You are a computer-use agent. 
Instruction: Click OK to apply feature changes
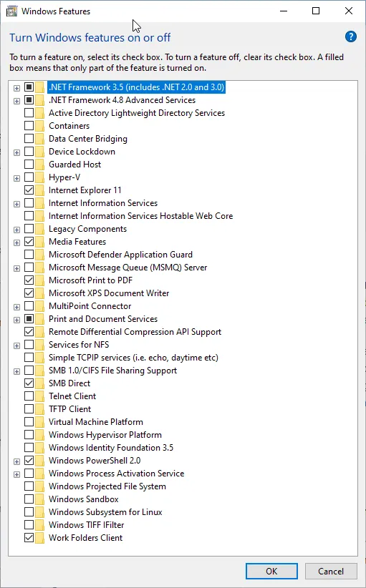271,571
